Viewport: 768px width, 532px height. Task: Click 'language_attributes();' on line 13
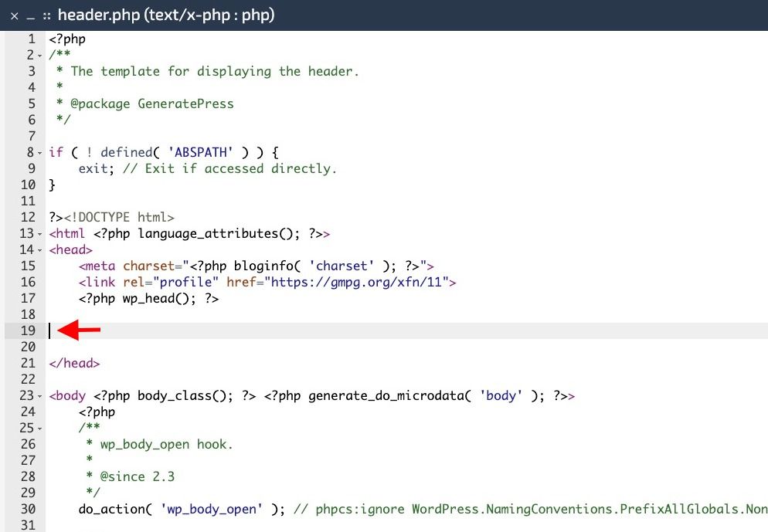[x=219, y=233]
